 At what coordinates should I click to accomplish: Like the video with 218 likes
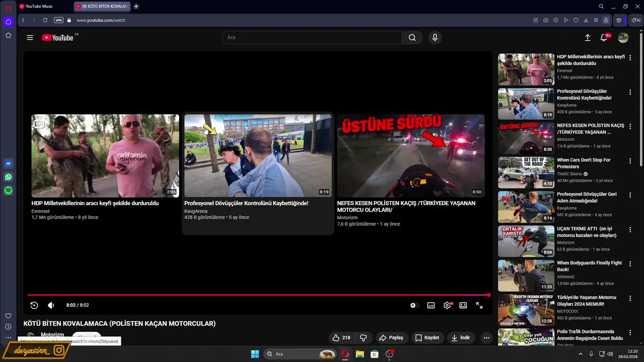point(341,338)
